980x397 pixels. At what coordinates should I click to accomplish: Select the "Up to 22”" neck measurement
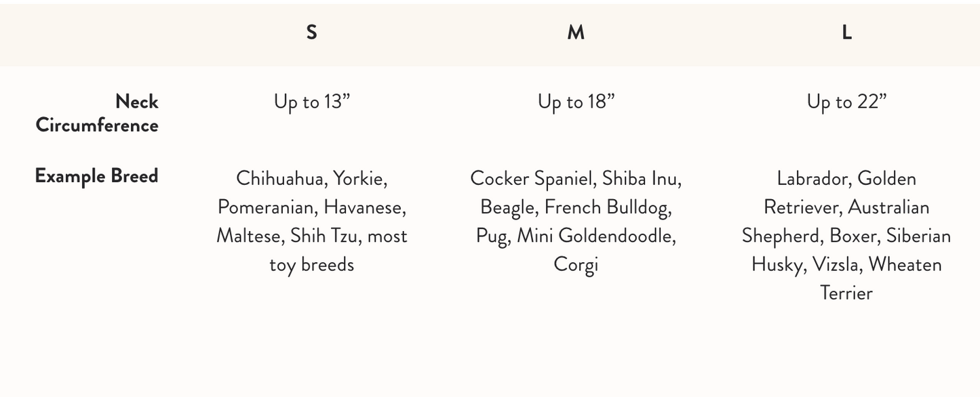click(x=846, y=102)
